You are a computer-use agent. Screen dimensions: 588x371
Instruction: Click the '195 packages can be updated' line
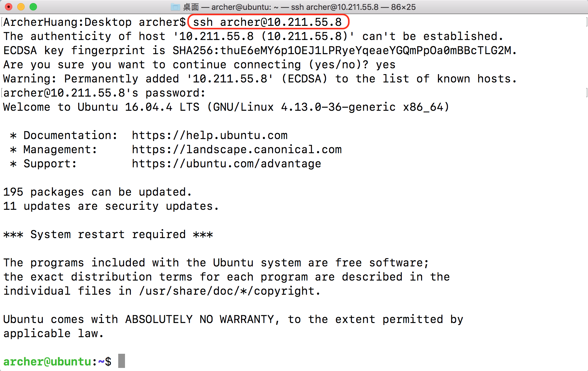coord(97,192)
